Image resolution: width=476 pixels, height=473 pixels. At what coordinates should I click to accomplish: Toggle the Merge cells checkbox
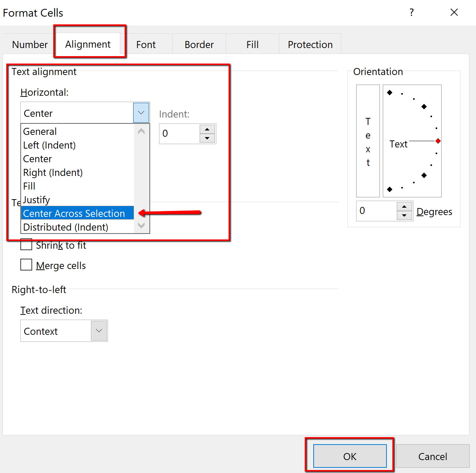(26, 265)
